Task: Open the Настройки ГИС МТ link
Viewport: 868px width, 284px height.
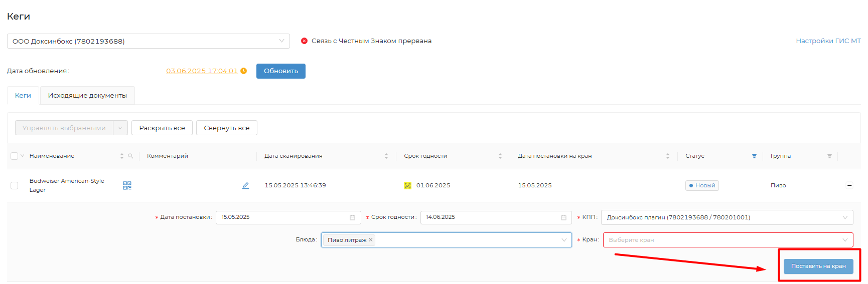Action: [x=828, y=41]
